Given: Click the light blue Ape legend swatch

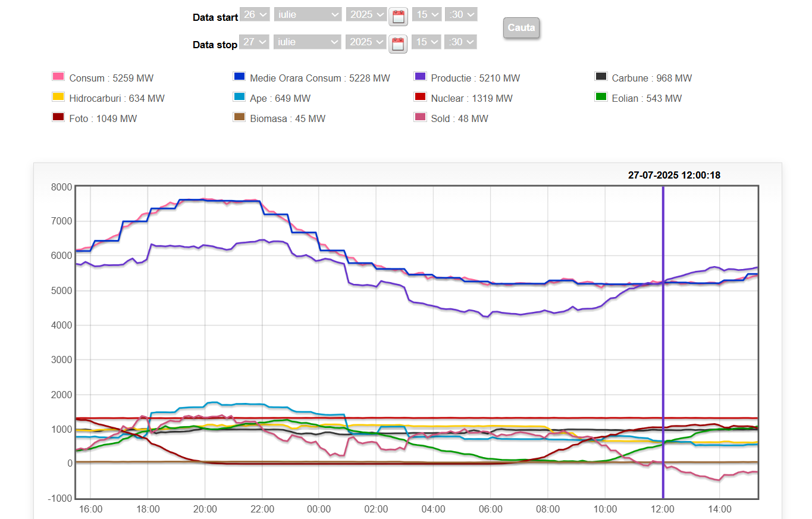Looking at the screenshot, I should 239,97.
